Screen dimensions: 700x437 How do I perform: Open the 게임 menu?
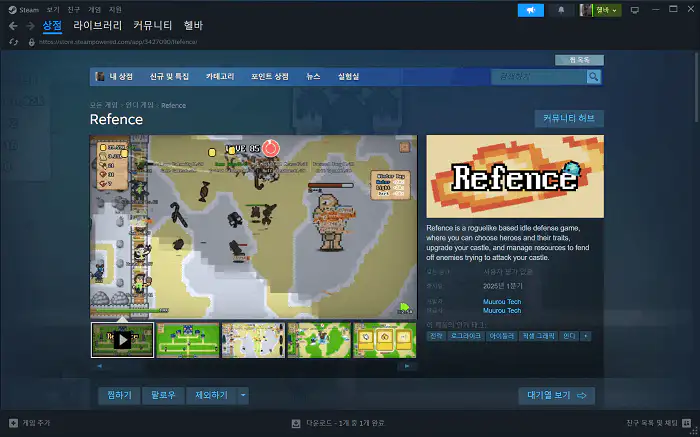point(94,9)
